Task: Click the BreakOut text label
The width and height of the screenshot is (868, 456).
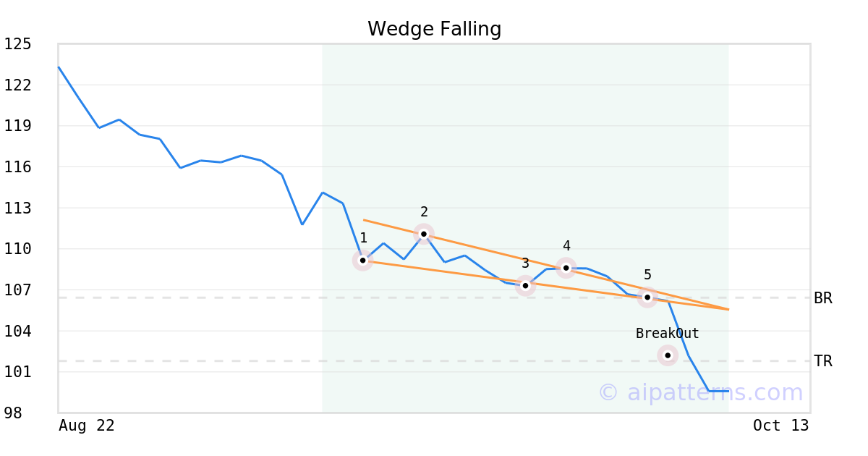Action: click(x=667, y=334)
